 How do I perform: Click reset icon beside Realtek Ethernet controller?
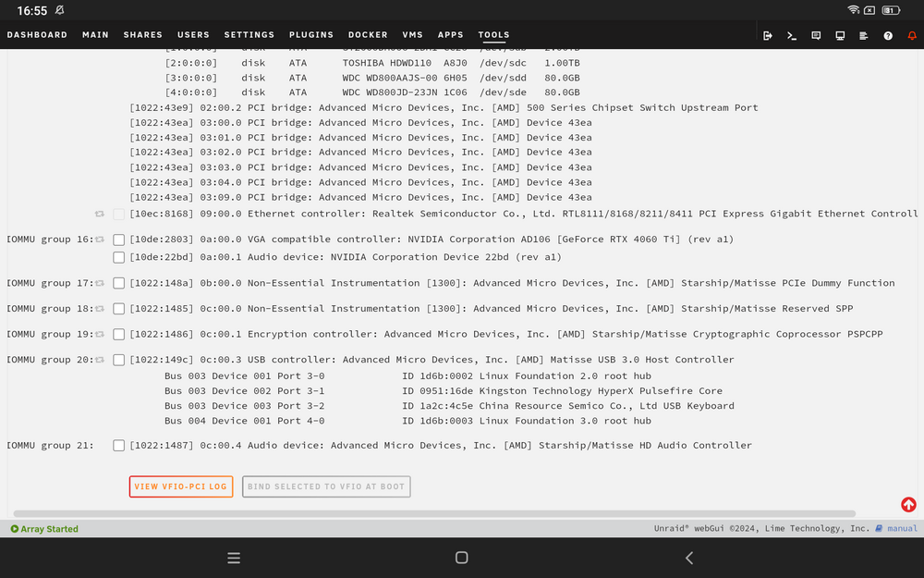point(100,214)
